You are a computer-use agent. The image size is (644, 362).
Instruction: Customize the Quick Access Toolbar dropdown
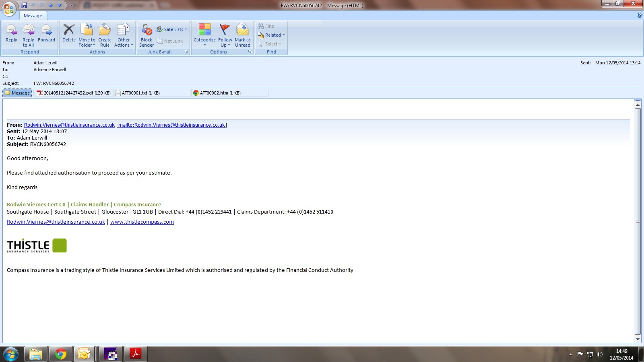pyautogui.click(x=72, y=5)
